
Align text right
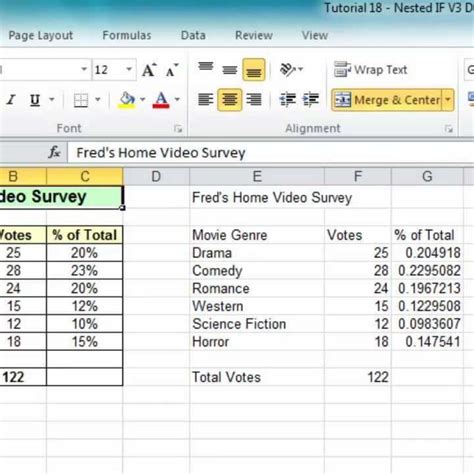(254, 100)
